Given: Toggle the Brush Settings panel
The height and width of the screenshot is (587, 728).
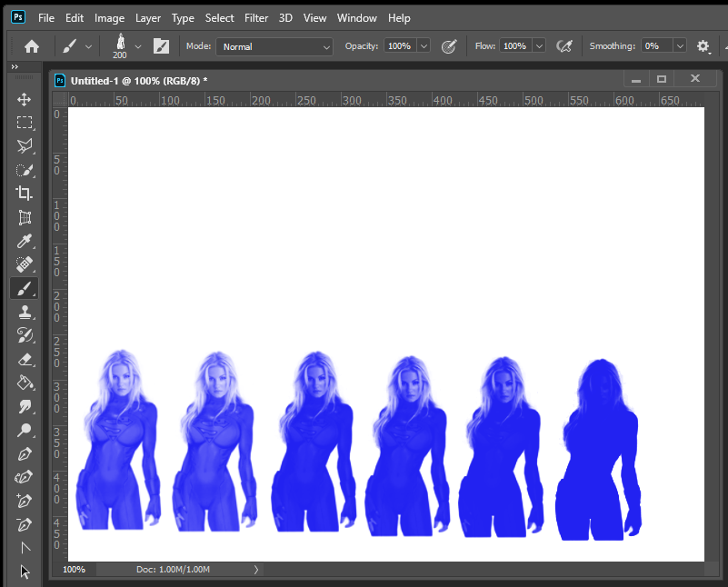Looking at the screenshot, I should 161,45.
